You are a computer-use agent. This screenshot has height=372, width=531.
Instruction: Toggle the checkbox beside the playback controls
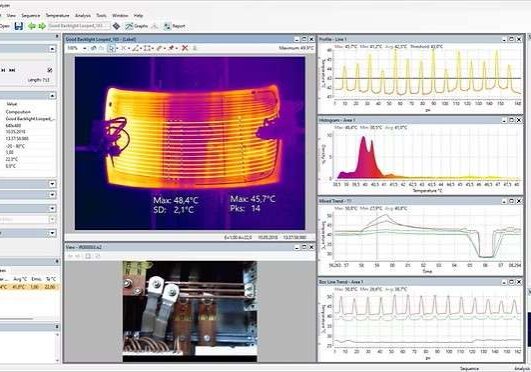click(x=50, y=70)
